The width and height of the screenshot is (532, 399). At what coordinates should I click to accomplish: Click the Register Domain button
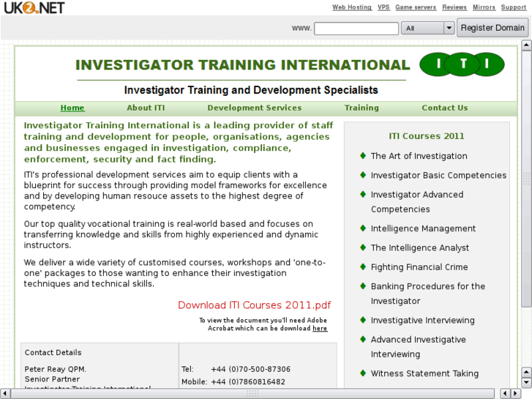click(x=492, y=28)
